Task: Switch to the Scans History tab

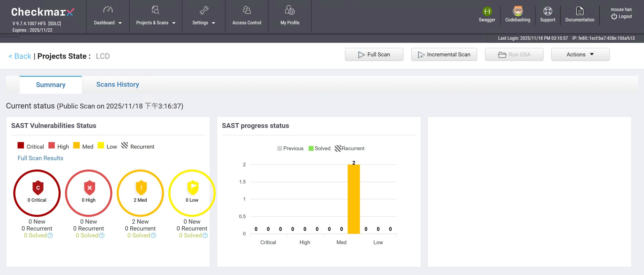Action: point(117,84)
